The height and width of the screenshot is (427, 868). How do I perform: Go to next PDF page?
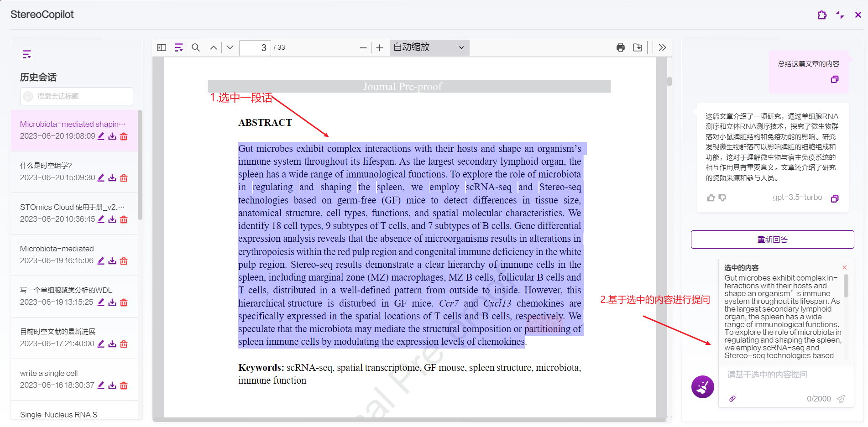[230, 47]
